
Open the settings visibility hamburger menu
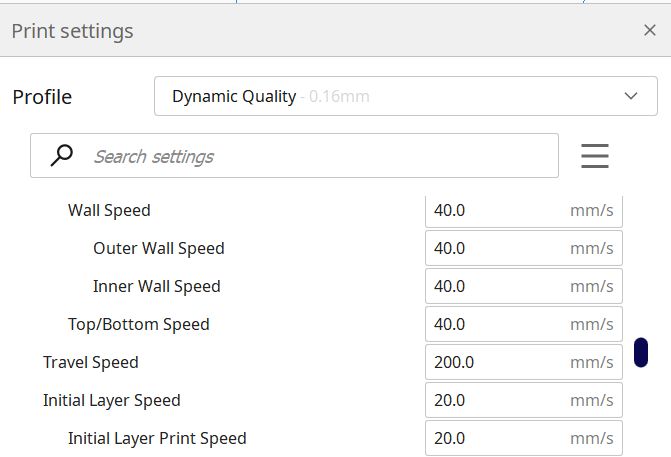coord(595,156)
